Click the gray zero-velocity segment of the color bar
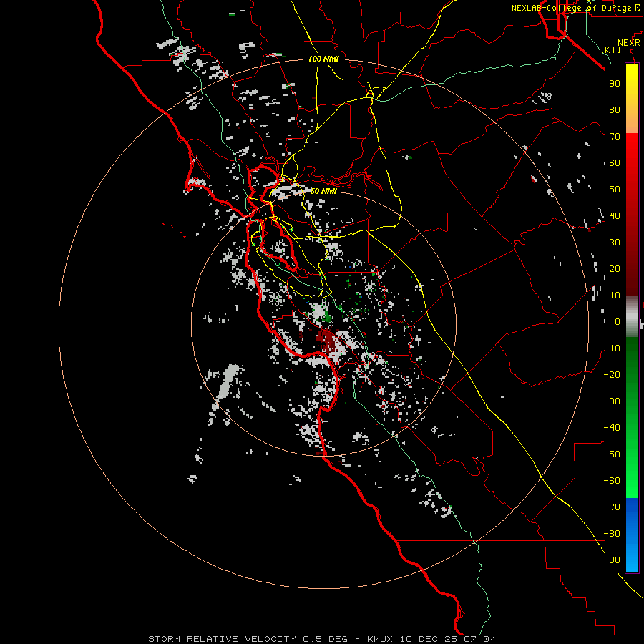 tap(632, 317)
